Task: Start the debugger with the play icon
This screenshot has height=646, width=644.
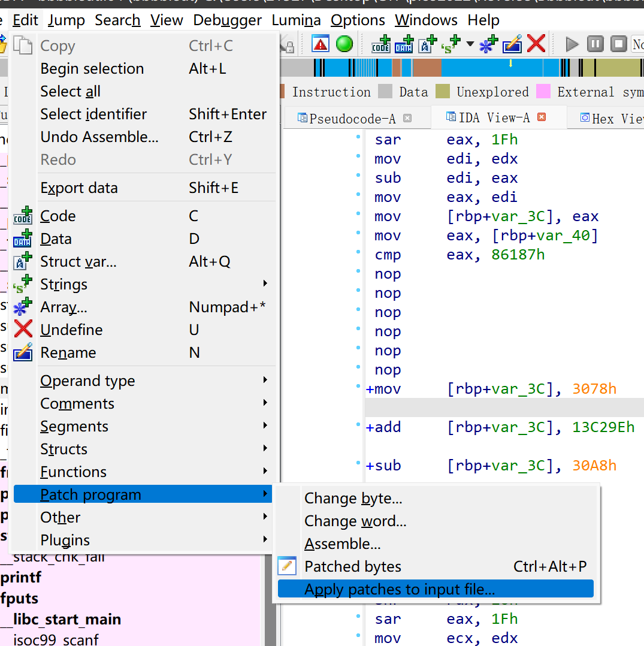Action: (572, 43)
